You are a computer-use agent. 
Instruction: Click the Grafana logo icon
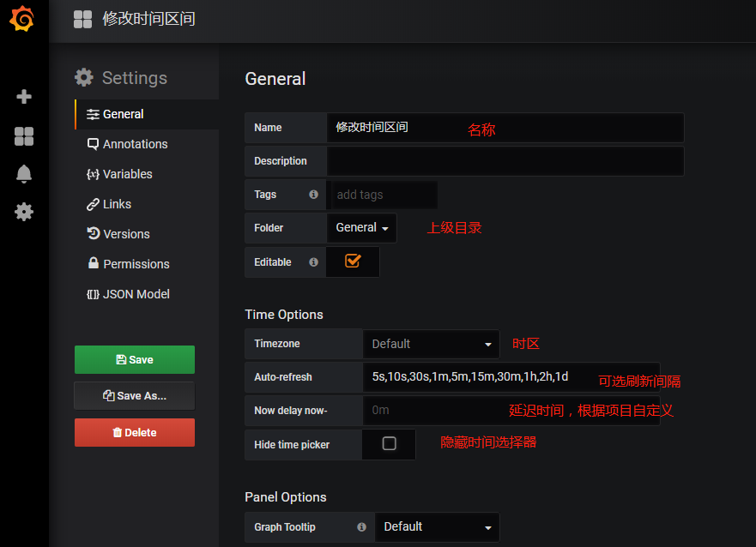click(22, 19)
